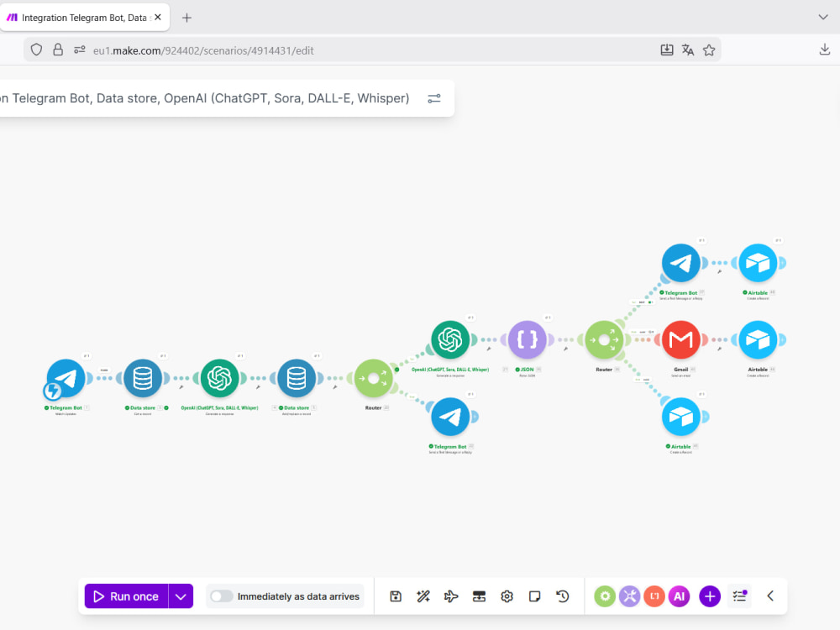
Task: Open the OpenAI module connected to JSON
Action: [x=450, y=339]
